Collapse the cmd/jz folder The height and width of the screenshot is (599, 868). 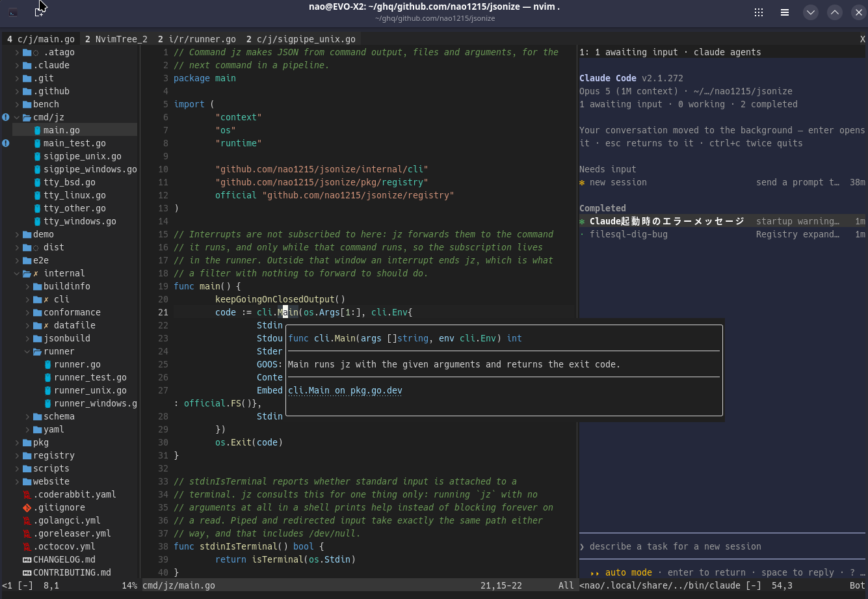tap(17, 117)
